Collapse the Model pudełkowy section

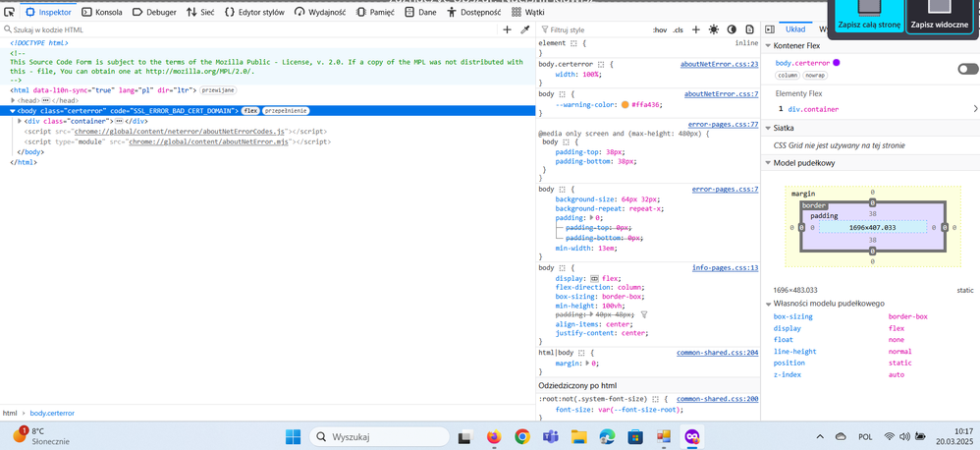(x=768, y=163)
